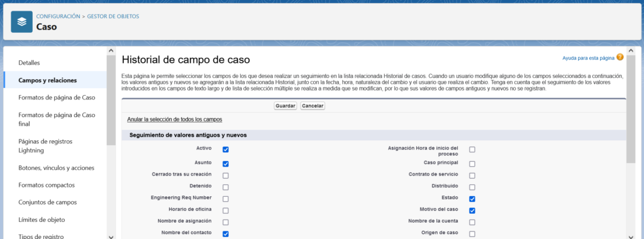Screen dimensions: 644x239
Task: Enable tracking for Distribuido field
Action: tap(472, 187)
